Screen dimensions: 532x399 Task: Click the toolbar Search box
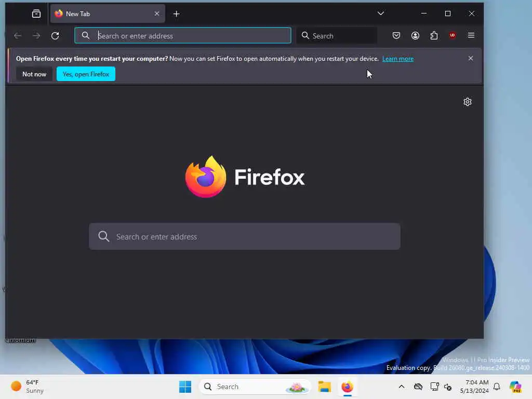click(x=337, y=36)
